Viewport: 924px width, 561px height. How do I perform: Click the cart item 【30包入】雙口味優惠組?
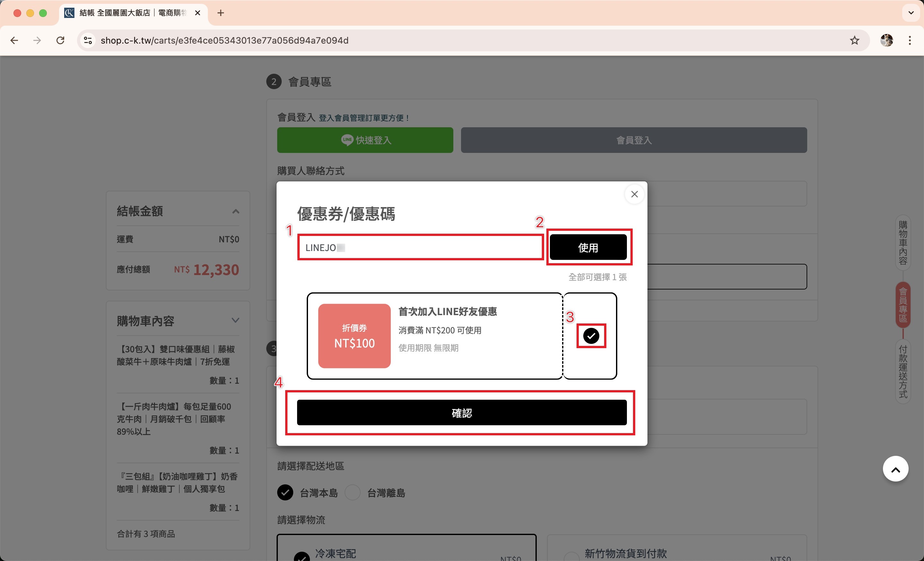(x=175, y=355)
